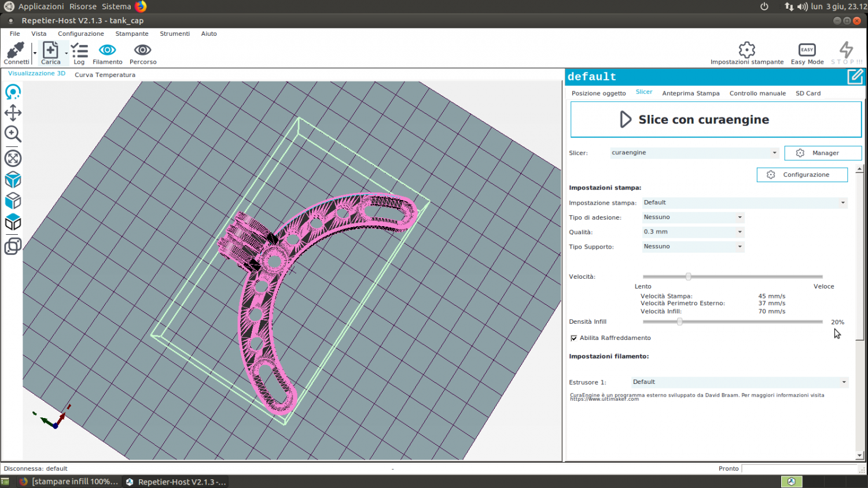Click scrollbar down arrow in slicer panel
Image resolution: width=868 pixels, height=488 pixels.
(x=859, y=456)
